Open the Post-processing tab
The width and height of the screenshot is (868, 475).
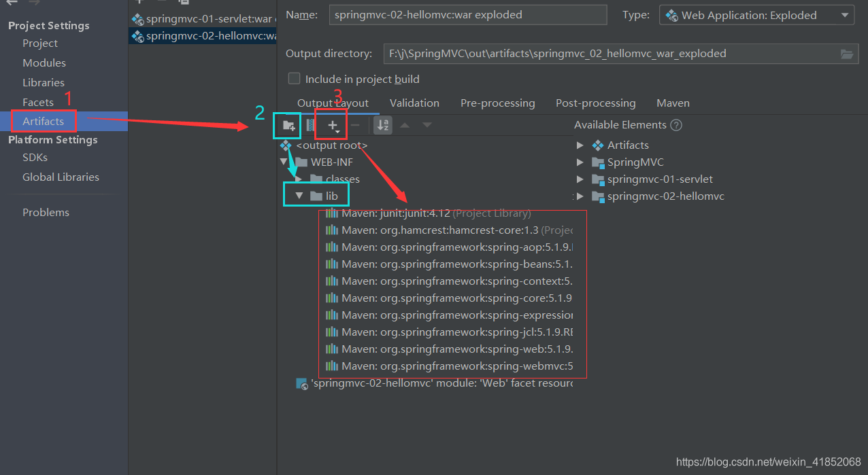[595, 103]
